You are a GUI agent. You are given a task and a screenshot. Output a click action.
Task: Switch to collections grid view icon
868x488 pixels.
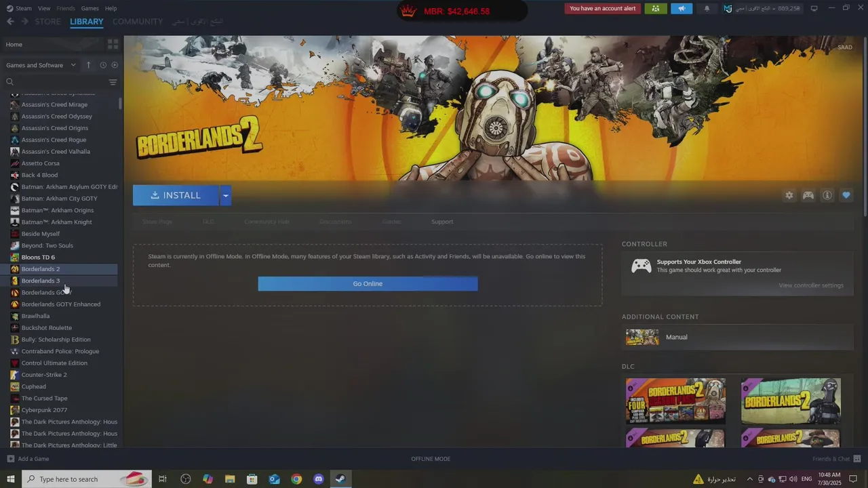coord(113,44)
